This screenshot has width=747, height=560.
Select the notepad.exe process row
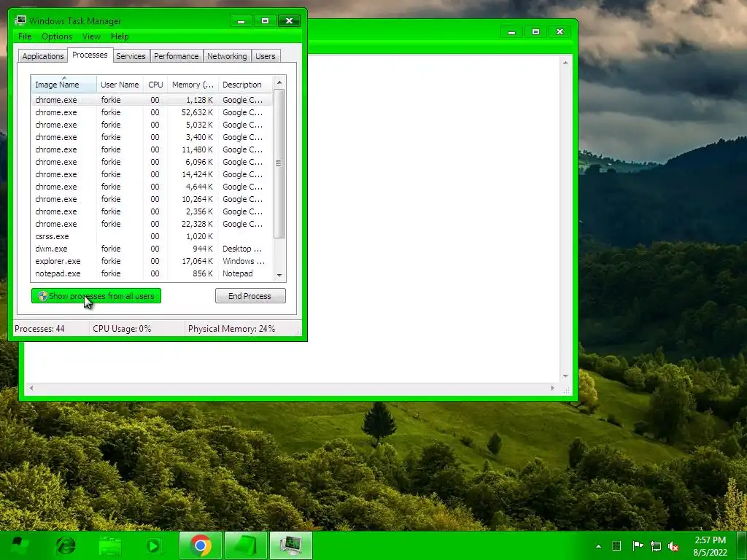(152, 273)
